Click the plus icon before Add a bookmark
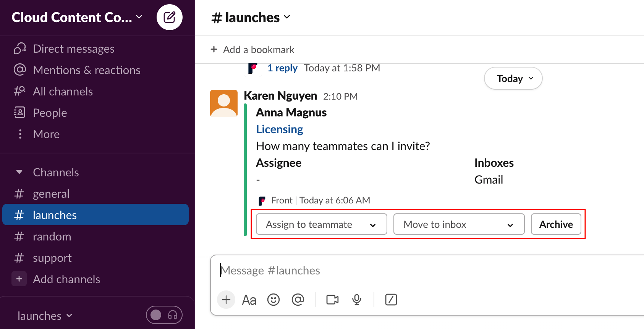Screen dimensions: 644x329 (214, 50)
